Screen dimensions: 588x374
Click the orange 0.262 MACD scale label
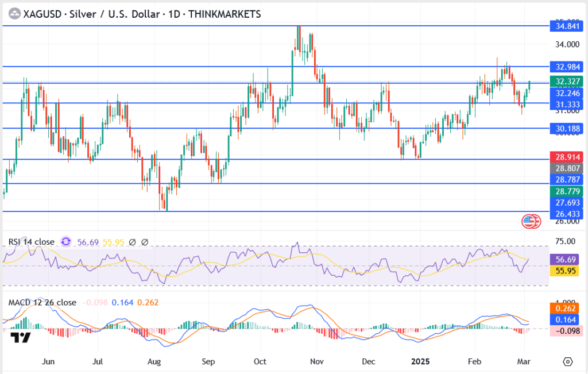(566, 307)
